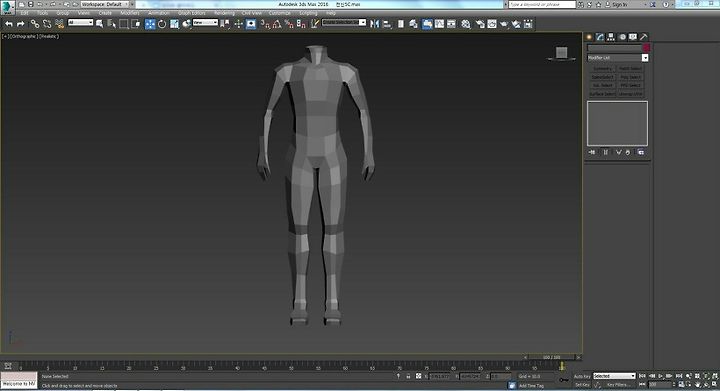The image size is (720, 391).
Task: Open the Edit menu
Action: coord(24,13)
